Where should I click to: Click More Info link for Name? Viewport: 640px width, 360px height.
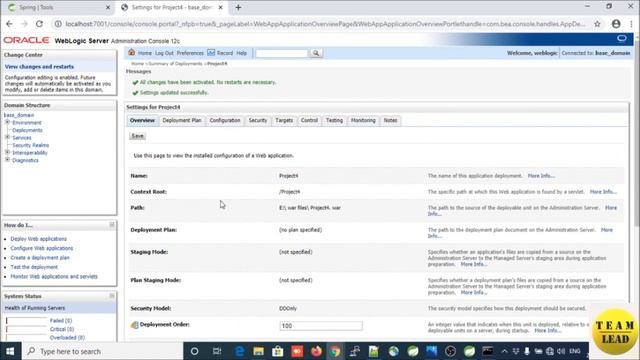click(x=541, y=176)
